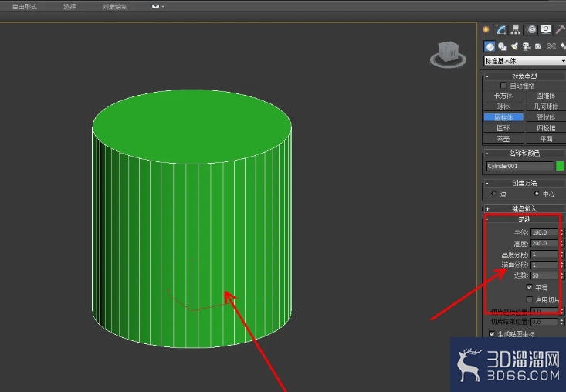Click the 几何球体 geosphere button
This screenshot has height=392, width=566.
(x=546, y=106)
